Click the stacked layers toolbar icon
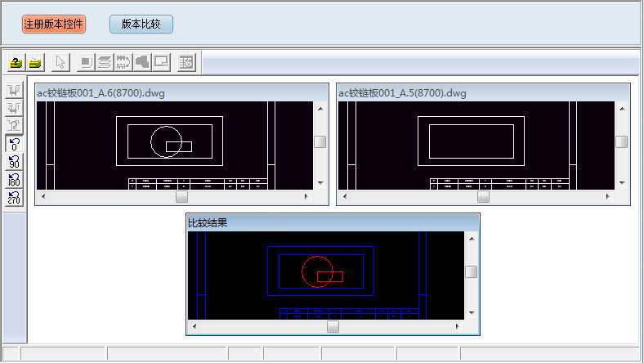Viewport: 644px width, 363px height. 105,62
